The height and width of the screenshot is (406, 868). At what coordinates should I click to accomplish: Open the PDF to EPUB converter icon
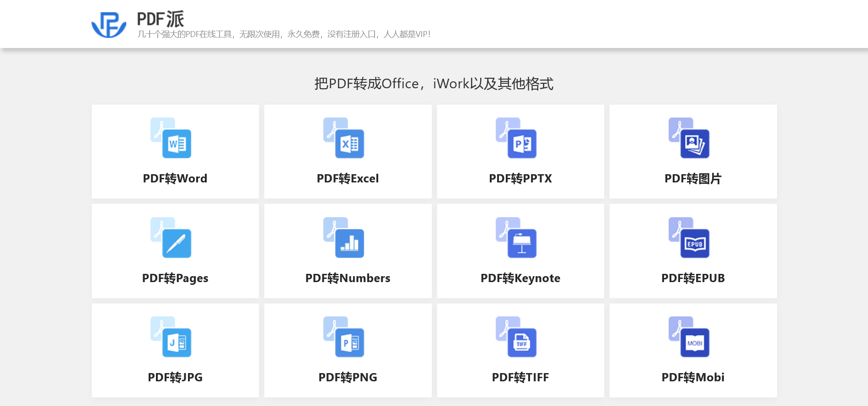click(x=689, y=238)
